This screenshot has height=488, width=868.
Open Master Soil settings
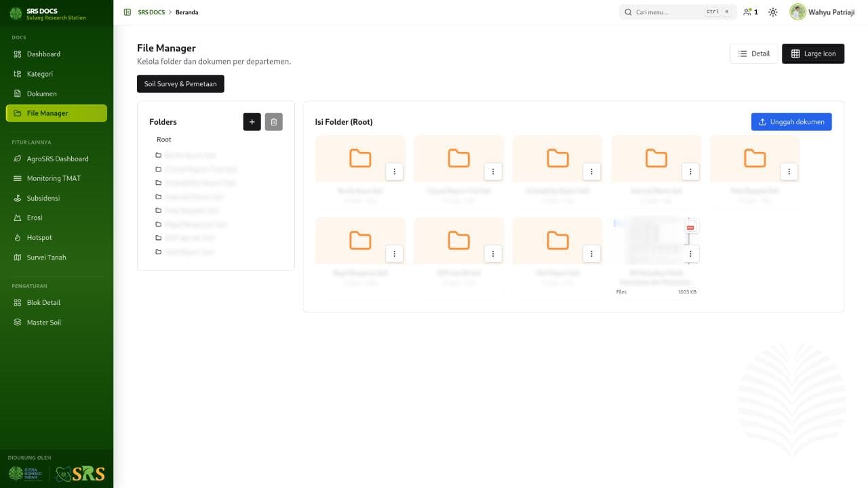pos(56,323)
